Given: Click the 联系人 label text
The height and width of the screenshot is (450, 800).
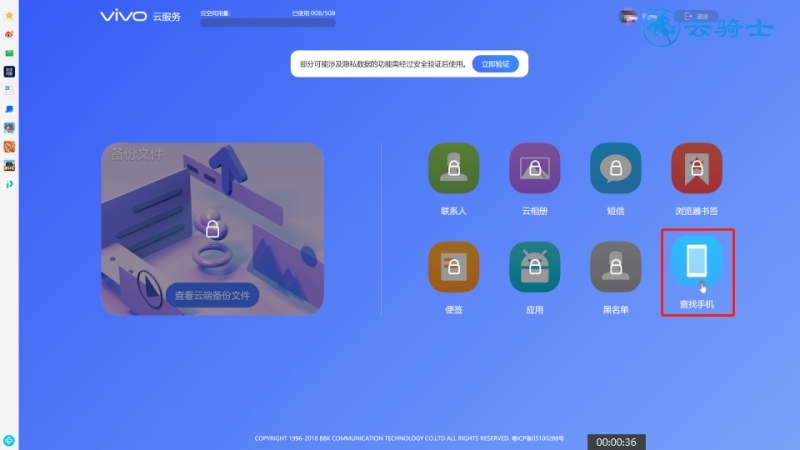Looking at the screenshot, I should (454, 211).
